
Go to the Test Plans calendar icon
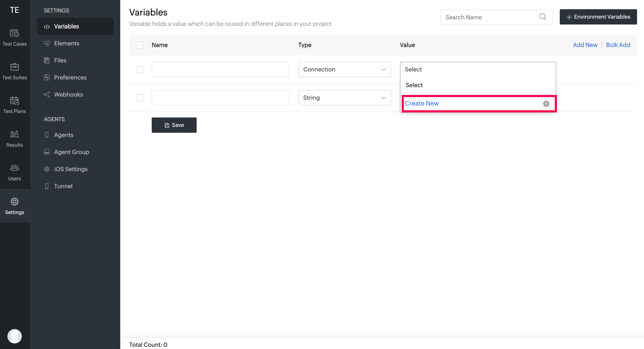pos(15,101)
